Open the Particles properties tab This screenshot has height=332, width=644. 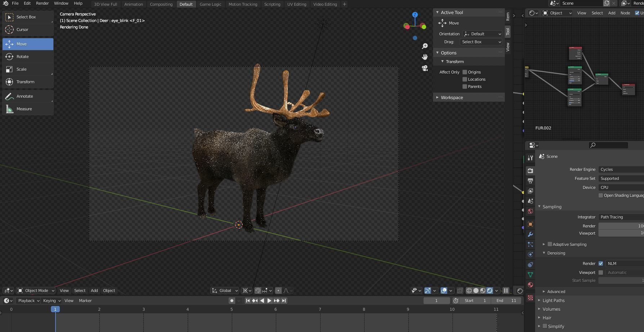tap(530, 244)
